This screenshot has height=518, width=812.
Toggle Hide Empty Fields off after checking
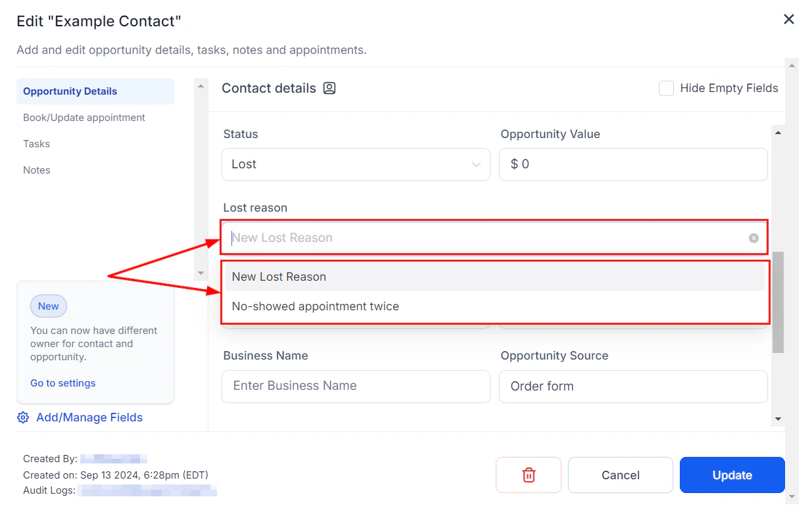point(666,87)
